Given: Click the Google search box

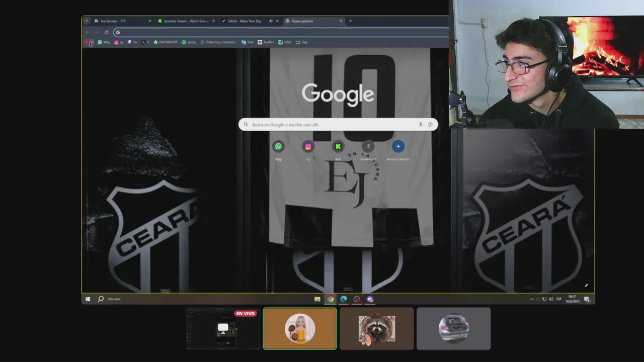Looking at the screenshot, I should (x=338, y=124).
